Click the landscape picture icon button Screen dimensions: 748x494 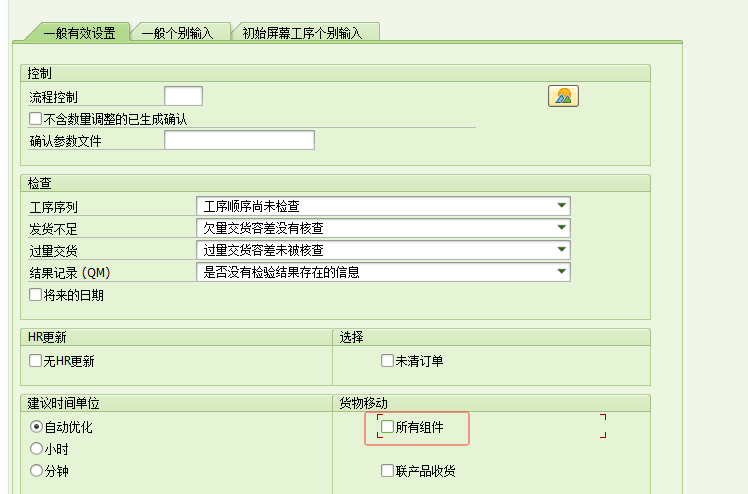click(x=564, y=96)
